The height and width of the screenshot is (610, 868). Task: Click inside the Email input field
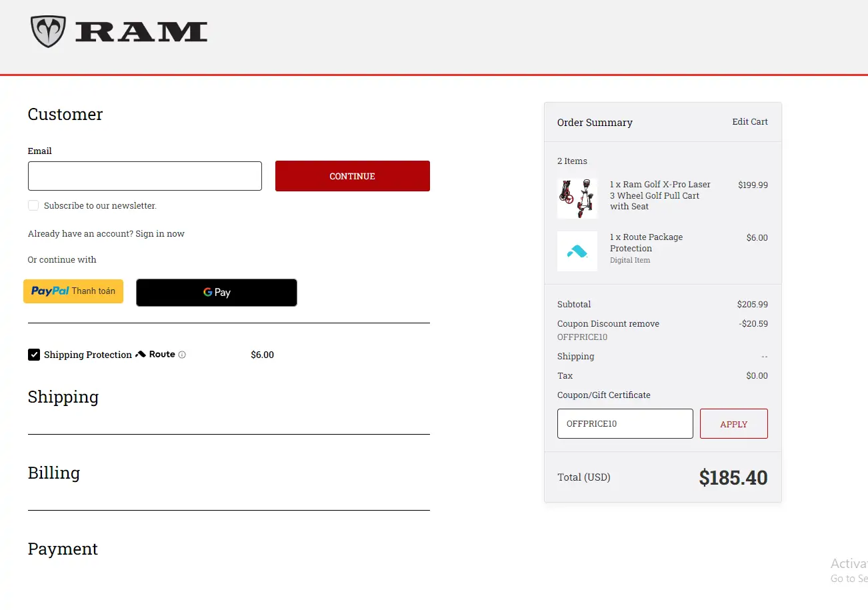tap(145, 175)
